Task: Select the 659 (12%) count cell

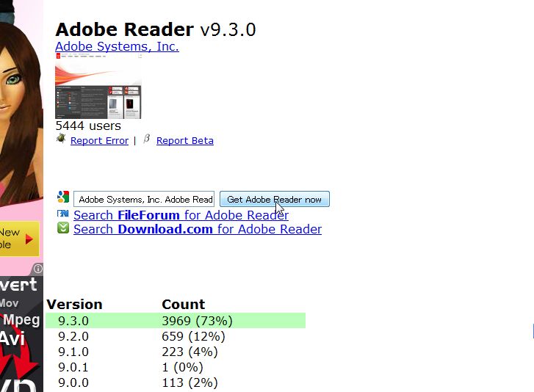Action: coord(193,336)
